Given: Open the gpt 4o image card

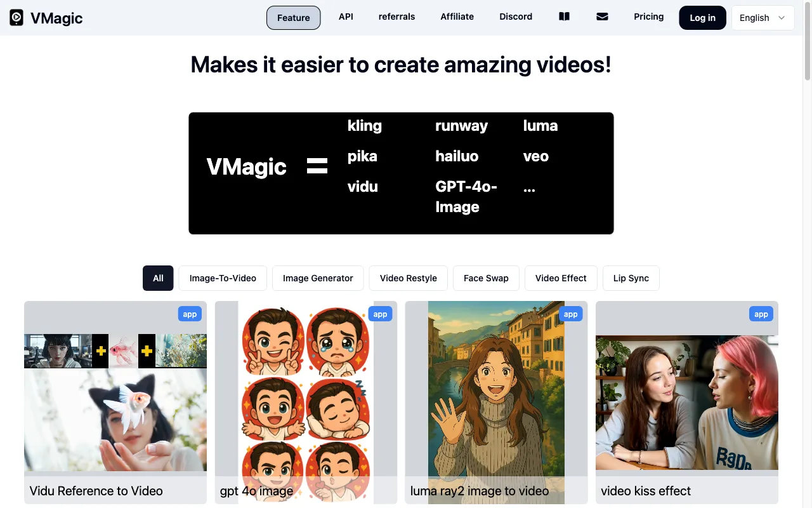Looking at the screenshot, I should 306,403.
